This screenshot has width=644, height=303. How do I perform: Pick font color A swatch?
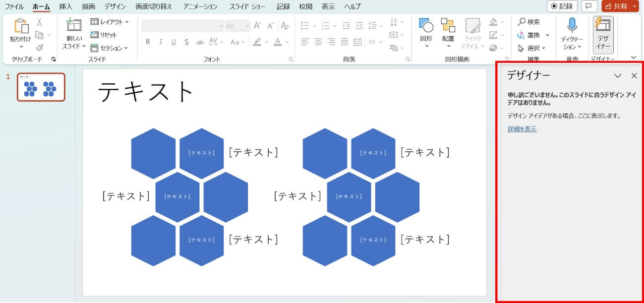point(278,42)
